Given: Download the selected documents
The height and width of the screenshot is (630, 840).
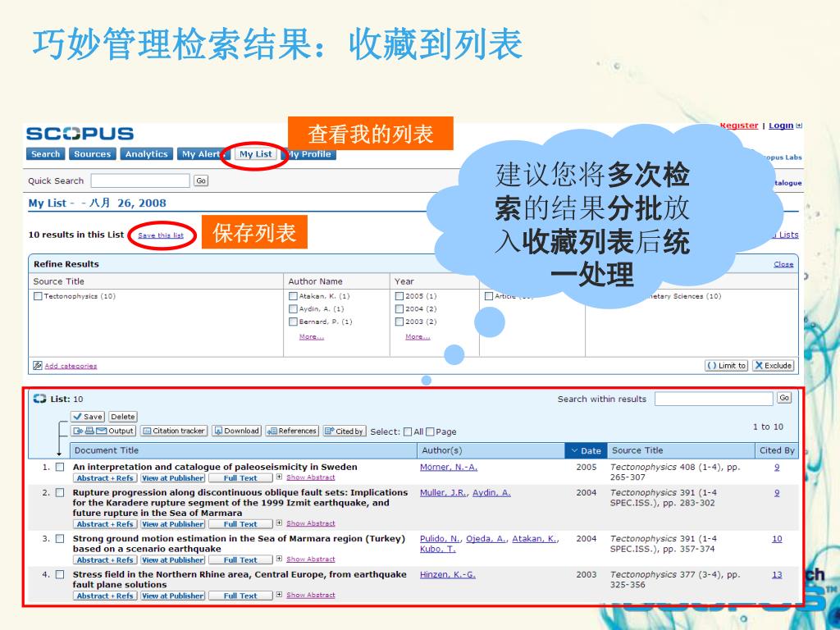Looking at the screenshot, I should [236, 431].
